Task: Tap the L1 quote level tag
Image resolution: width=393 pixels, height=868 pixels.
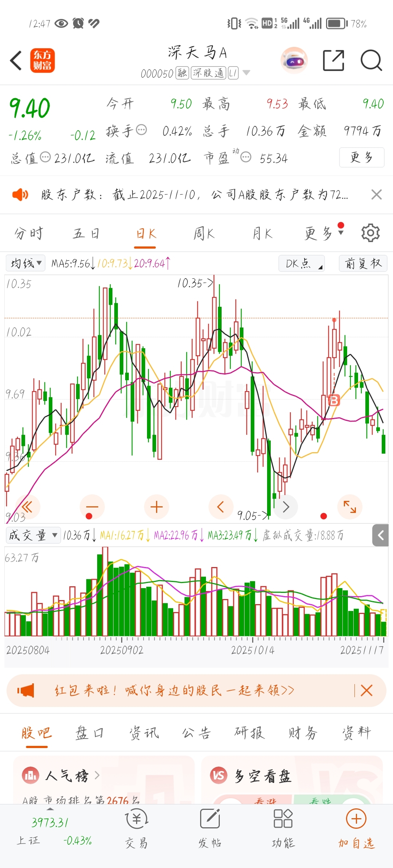Action: tap(233, 73)
